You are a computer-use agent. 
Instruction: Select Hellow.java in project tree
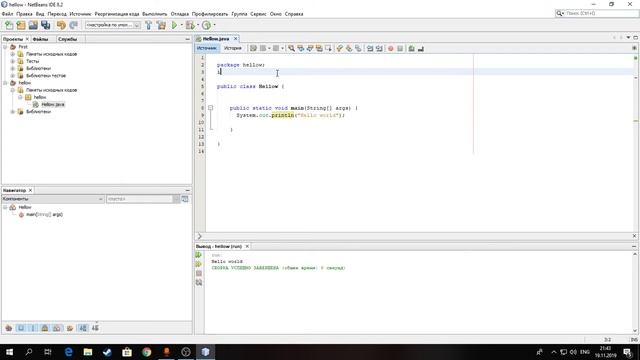point(53,104)
